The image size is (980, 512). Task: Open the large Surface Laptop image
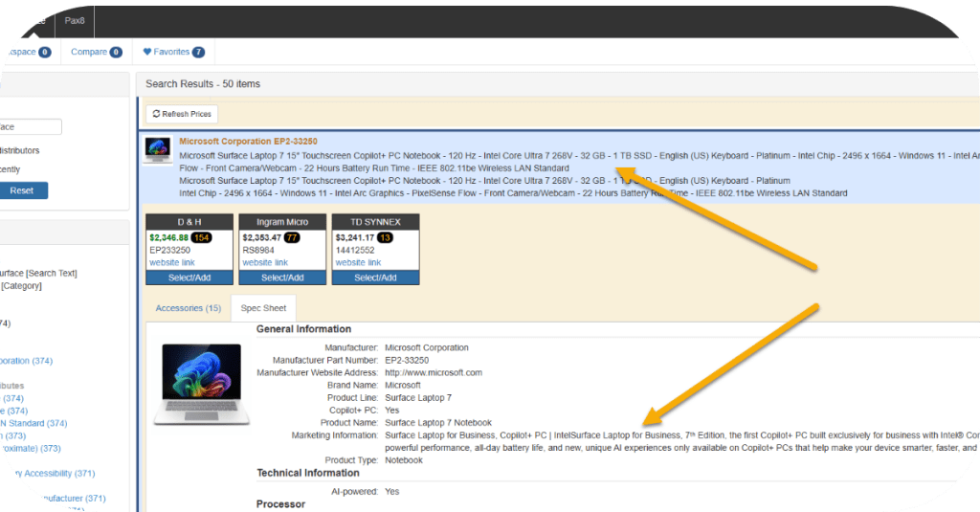tap(202, 384)
